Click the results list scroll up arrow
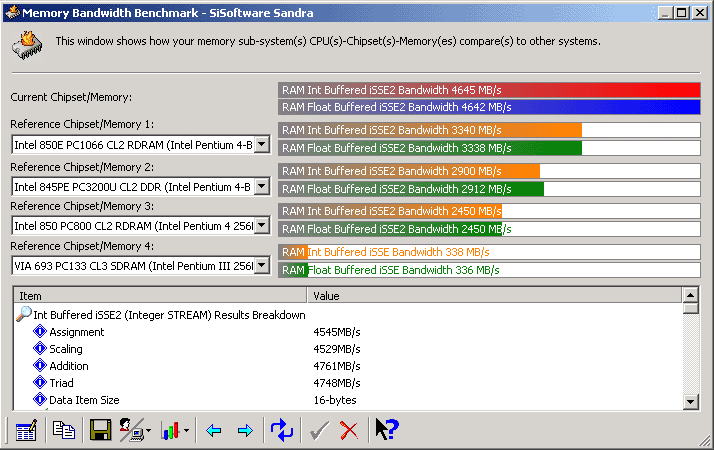This screenshot has width=714, height=450. click(691, 296)
